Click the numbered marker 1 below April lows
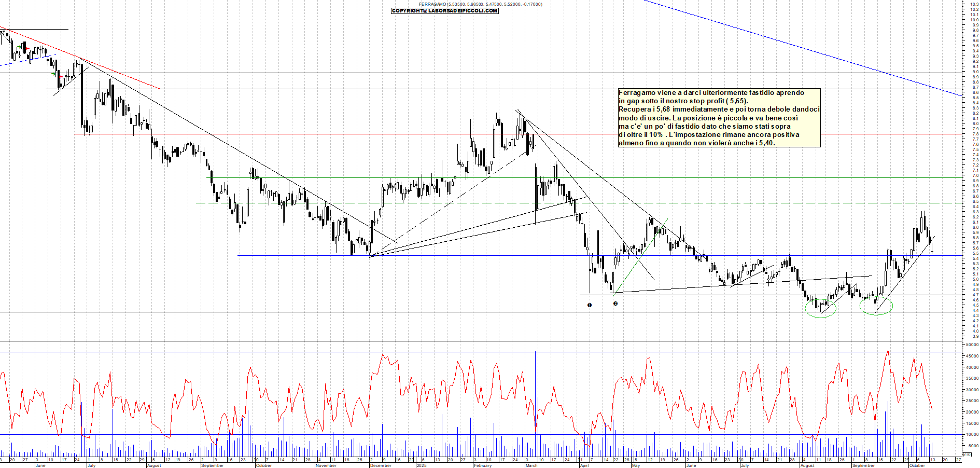 tap(590, 305)
